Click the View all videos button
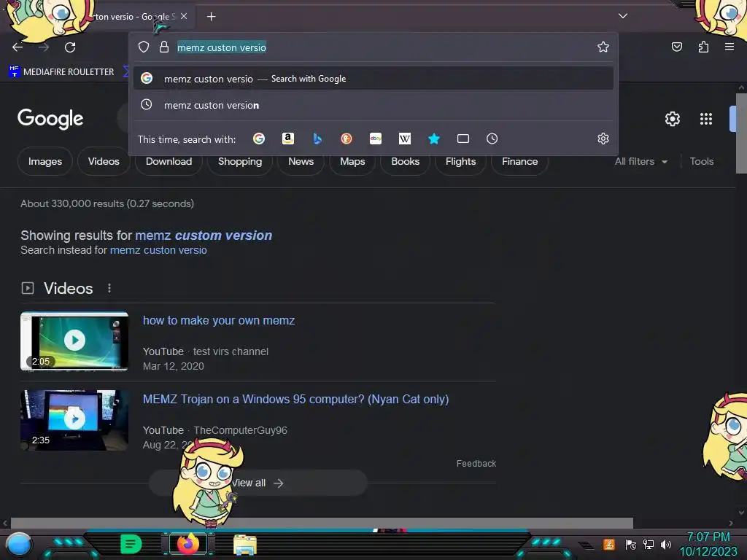The height and width of the screenshot is (560, 747). pos(258,483)
